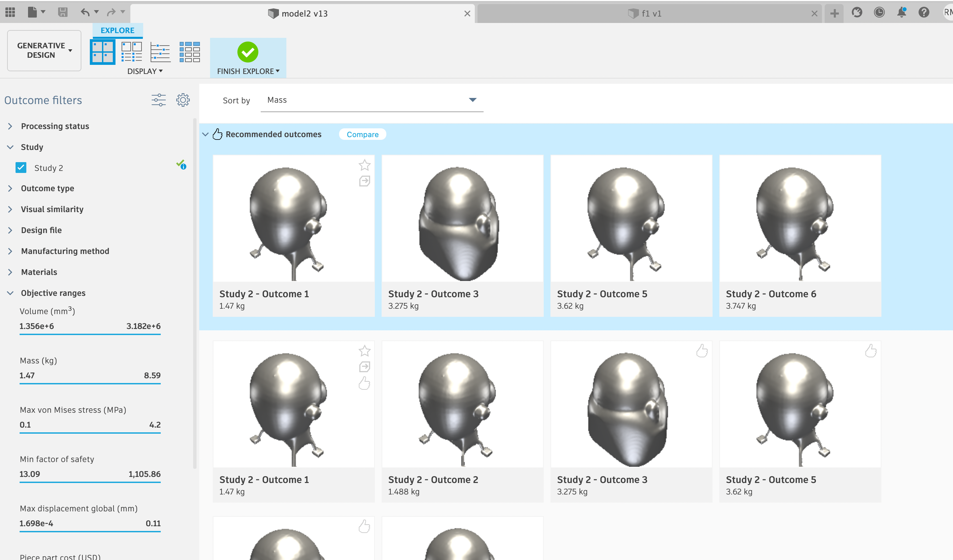
Task: Open the data panel grid icon
Action: [x=10, y=13]
